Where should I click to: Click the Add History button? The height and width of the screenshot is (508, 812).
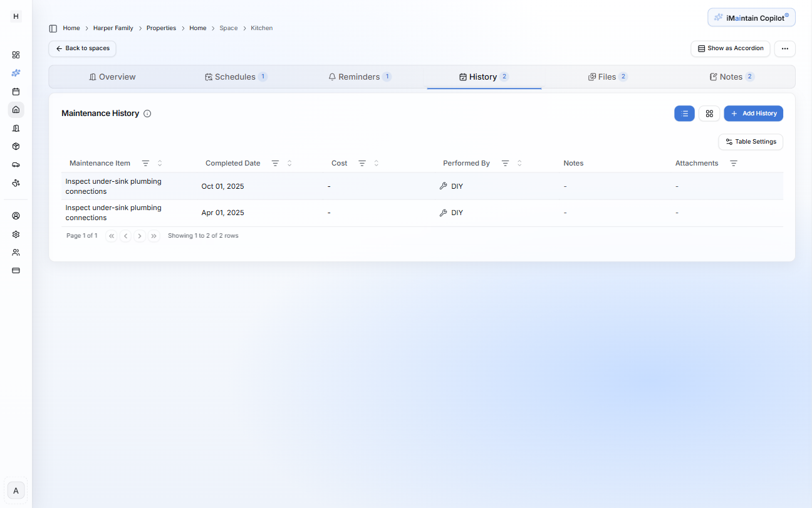753,114
